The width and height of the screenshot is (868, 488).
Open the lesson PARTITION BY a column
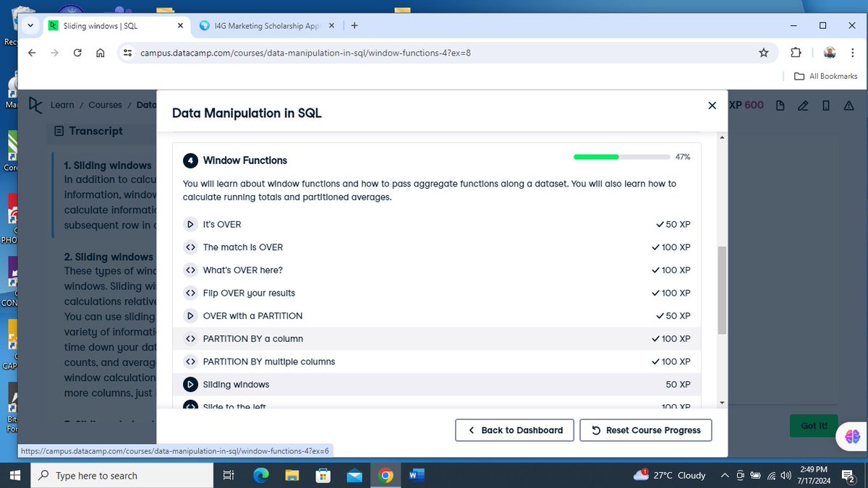pos(253,339)
